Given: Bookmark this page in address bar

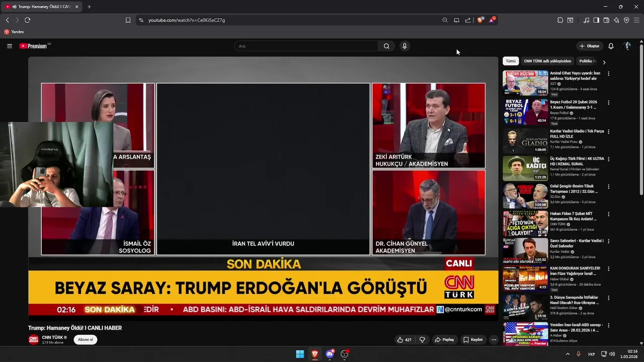Looking at the screenshot, I should 128,20.
